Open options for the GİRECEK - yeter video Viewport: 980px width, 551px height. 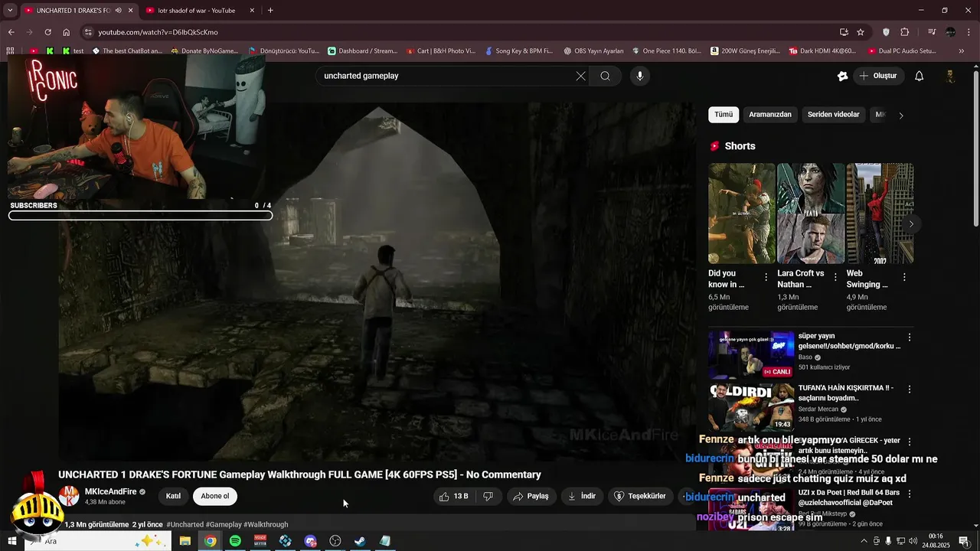(910, 442)
